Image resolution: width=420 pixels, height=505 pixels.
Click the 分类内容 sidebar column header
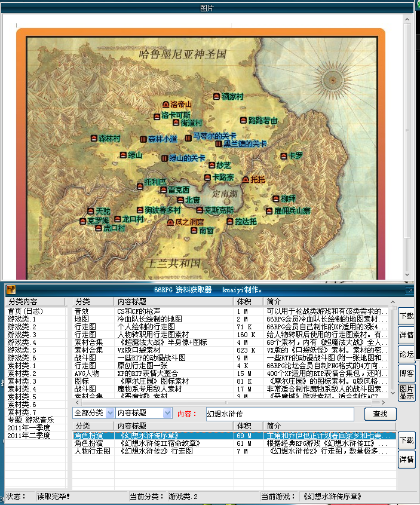(35, 302)
